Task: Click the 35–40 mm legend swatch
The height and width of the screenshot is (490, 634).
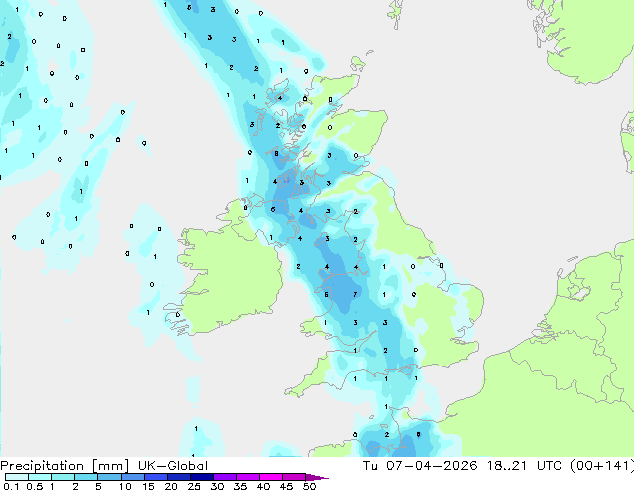Action: click(248, 477)
